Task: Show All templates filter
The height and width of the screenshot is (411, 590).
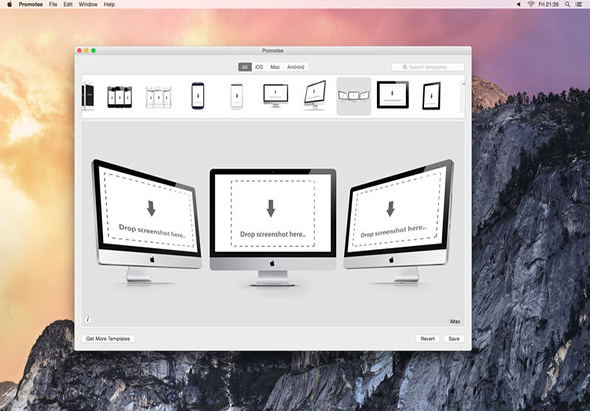Action: click(245, 67)
